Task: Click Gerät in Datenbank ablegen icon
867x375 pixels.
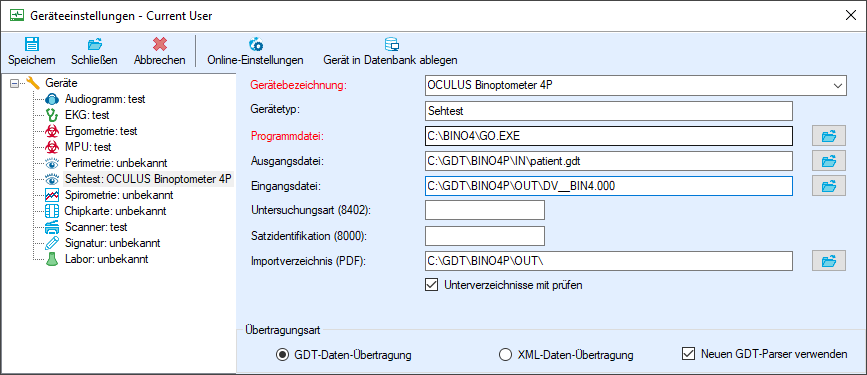Action: [x=391, y=44]
